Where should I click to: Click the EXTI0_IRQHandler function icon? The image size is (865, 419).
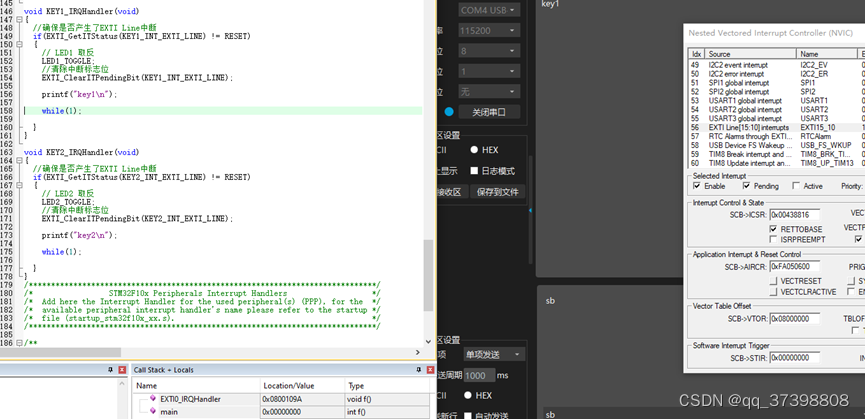(x=153, y=399)
